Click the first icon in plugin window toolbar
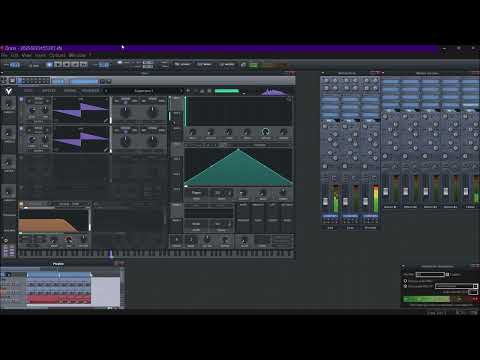The image size is (480, 360). click(4, 80)
